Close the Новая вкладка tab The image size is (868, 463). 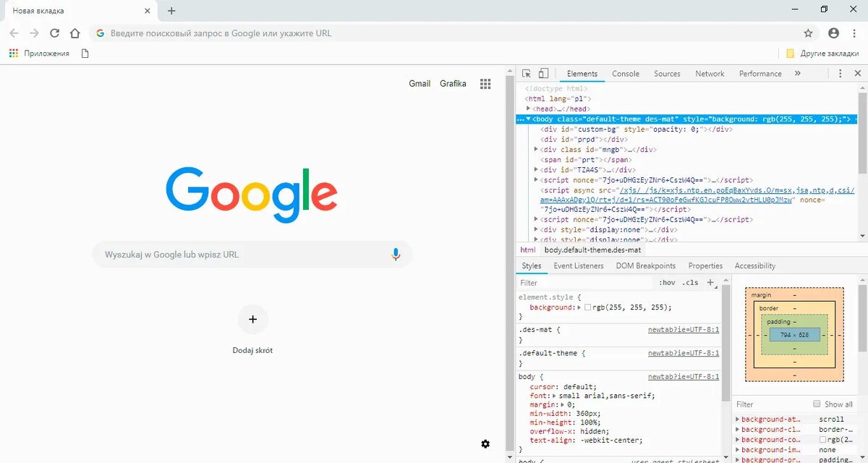[147, 11]
